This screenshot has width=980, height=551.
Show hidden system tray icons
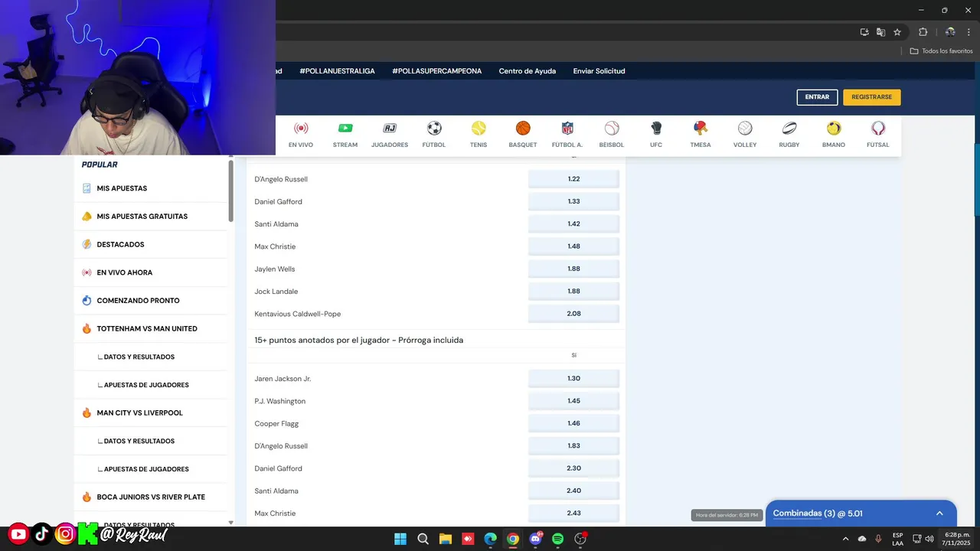pos(845,539)
